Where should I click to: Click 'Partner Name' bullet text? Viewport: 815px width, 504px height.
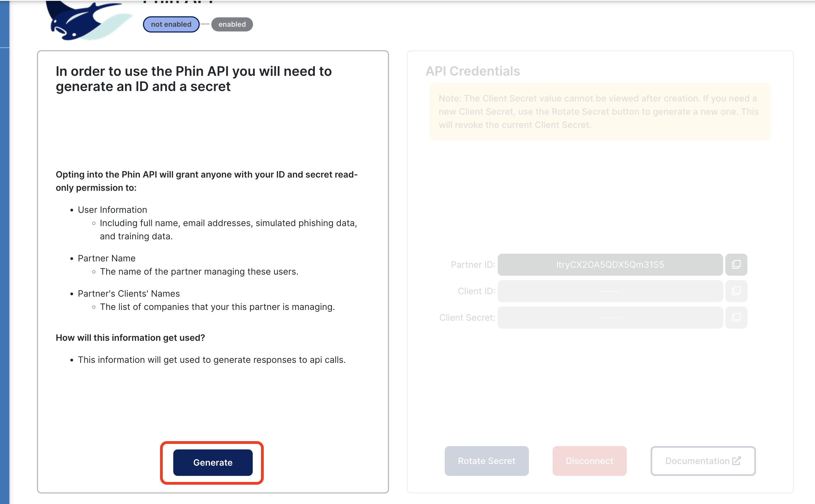point(106,258)
